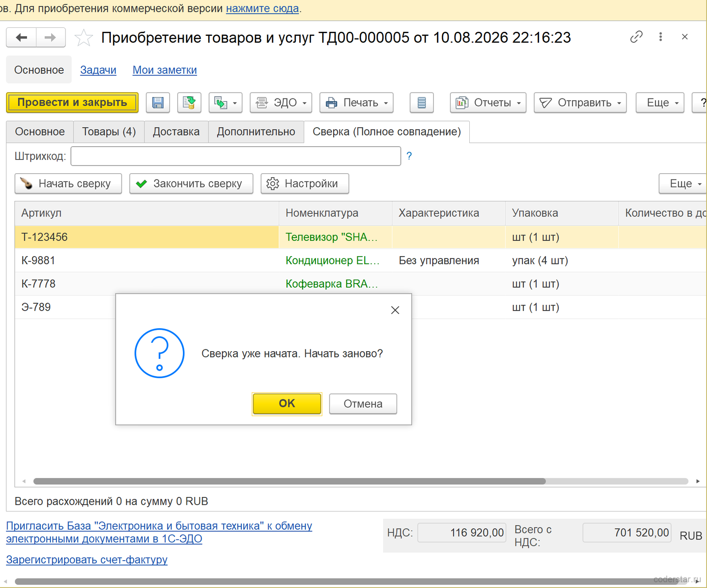Expand the Отчеты dropdown
This screenshot has height=588, width=707.
[x=488, y=102]
